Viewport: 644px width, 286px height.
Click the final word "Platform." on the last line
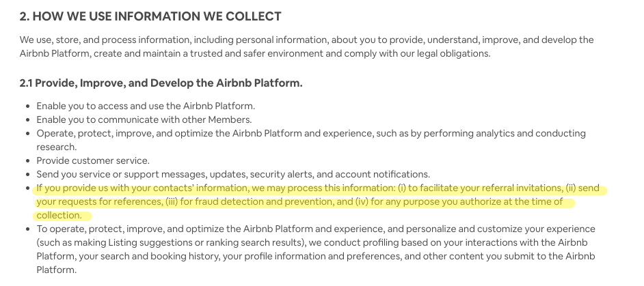[57, 270]
